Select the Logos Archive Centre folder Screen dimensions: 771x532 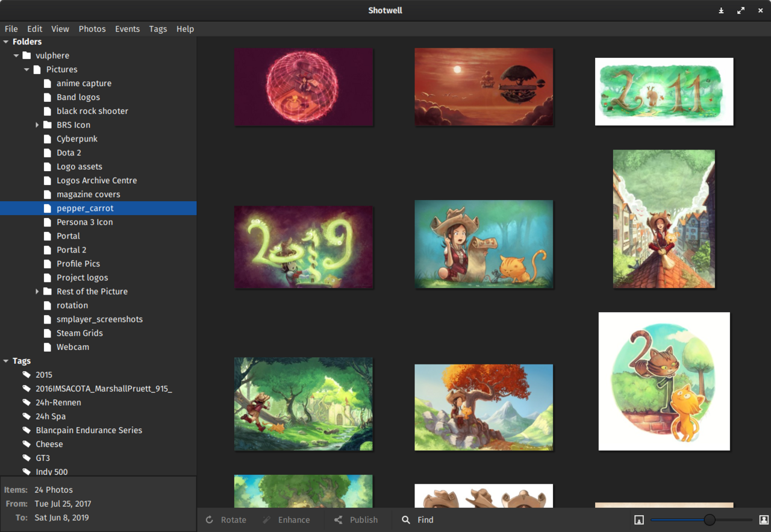tap(96, 180)
